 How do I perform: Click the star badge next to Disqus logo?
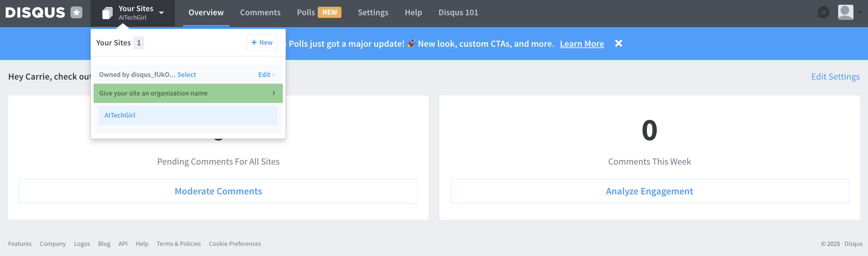tap(76, 13)
